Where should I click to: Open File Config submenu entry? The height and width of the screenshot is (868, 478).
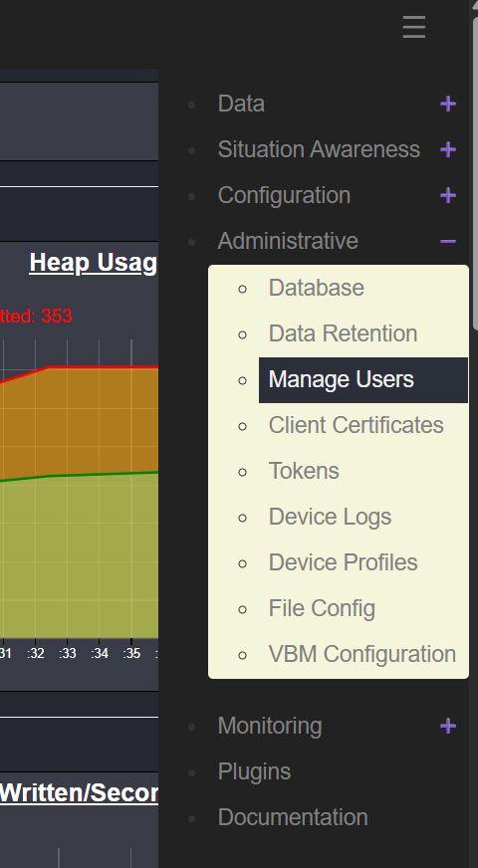click(322, 609)
